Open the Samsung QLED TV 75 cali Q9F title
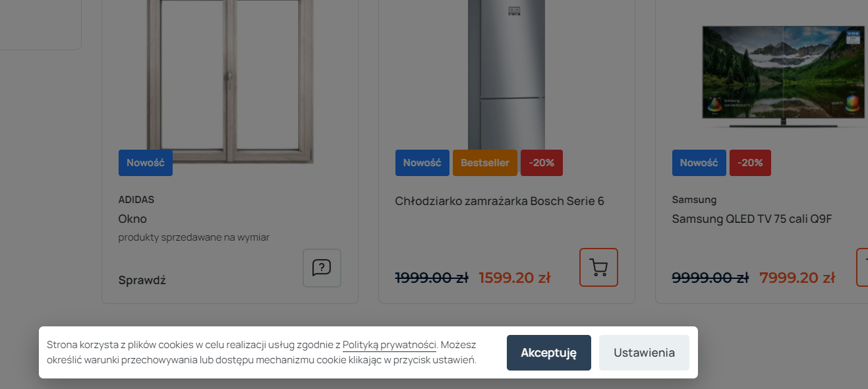Viewport: 868px width, 389px height. (x=752, y=219)
